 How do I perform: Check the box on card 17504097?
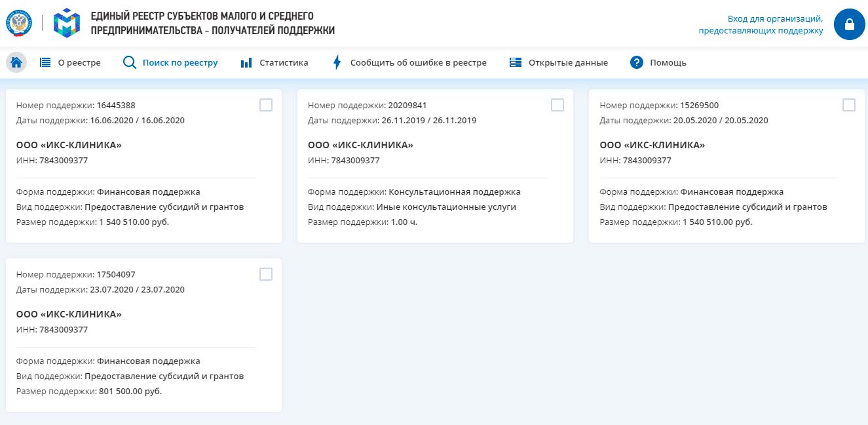[266, 274]
